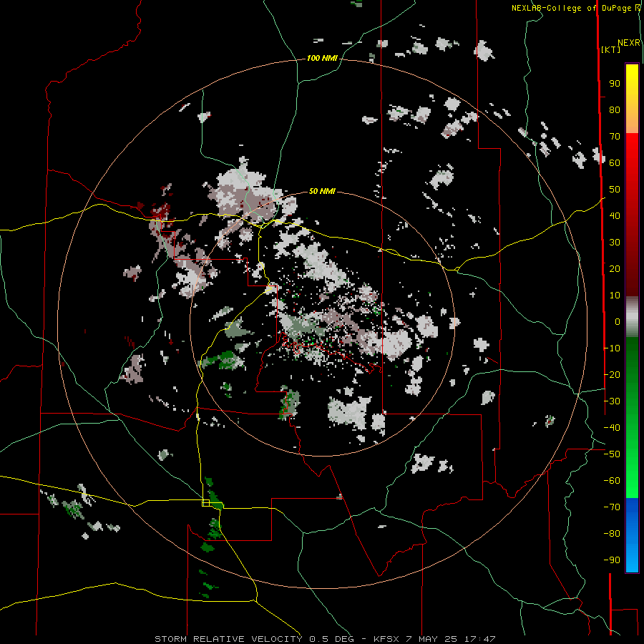Click the -70 tick label on color scale

[612, 507]
